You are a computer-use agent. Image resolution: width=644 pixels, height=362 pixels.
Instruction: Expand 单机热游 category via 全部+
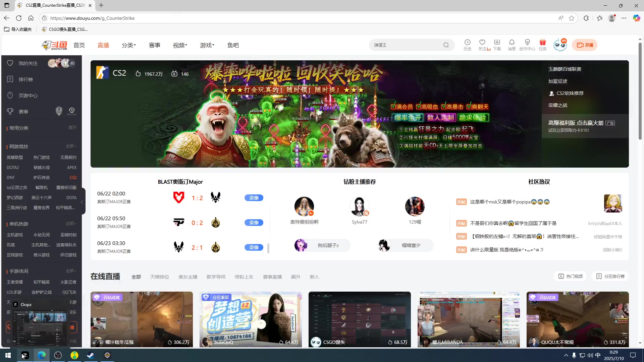tap(71, 224)
